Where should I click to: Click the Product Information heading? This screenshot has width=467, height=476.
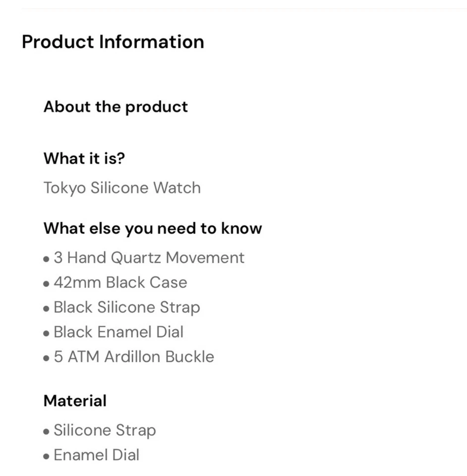tap(113, 42)
